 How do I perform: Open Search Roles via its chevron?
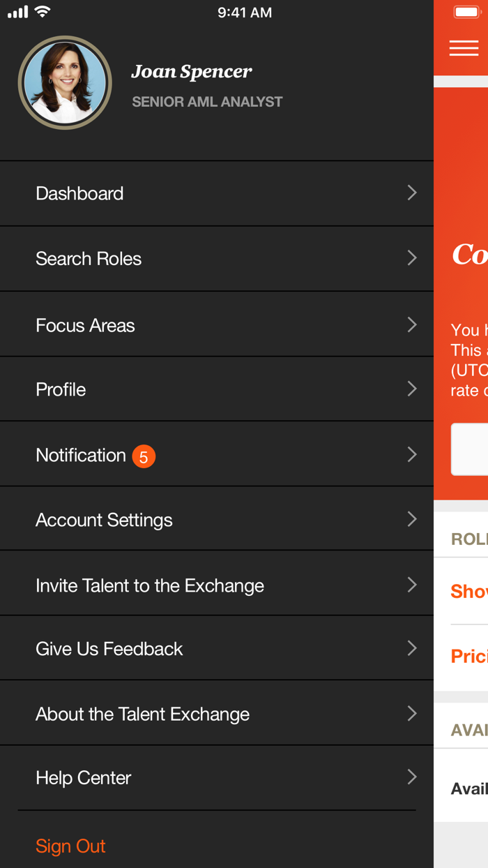click(x=411, y=258)
